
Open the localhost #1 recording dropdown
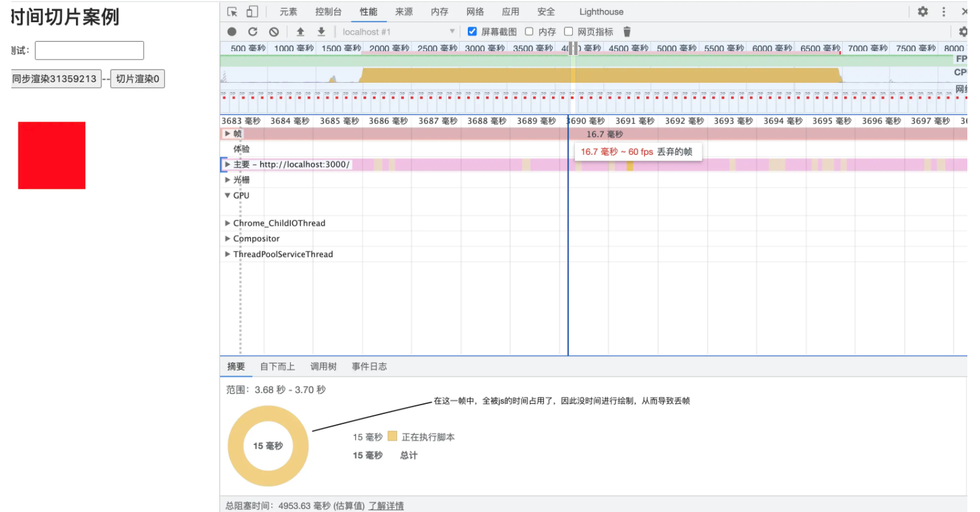pos(398,32)
